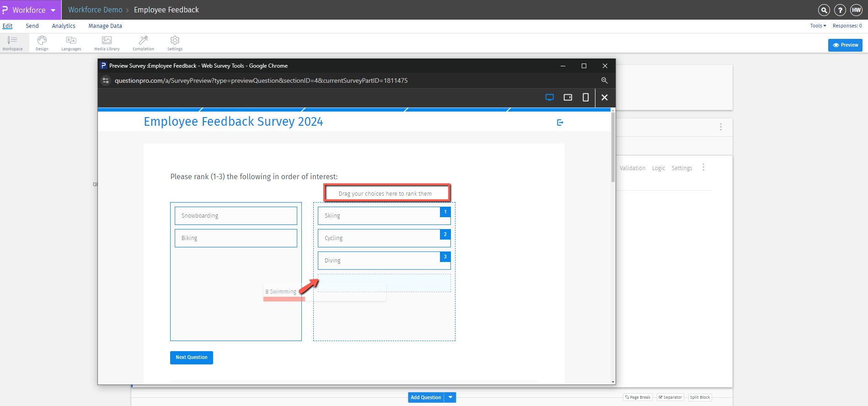The image size is (868, 406).
Task: Click Split Block button
Action: 700,397
